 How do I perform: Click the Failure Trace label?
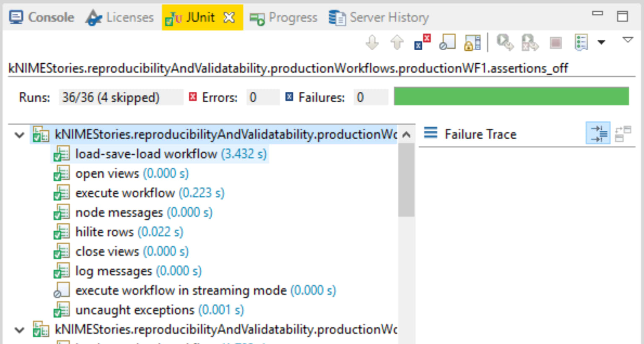(480, 134)
